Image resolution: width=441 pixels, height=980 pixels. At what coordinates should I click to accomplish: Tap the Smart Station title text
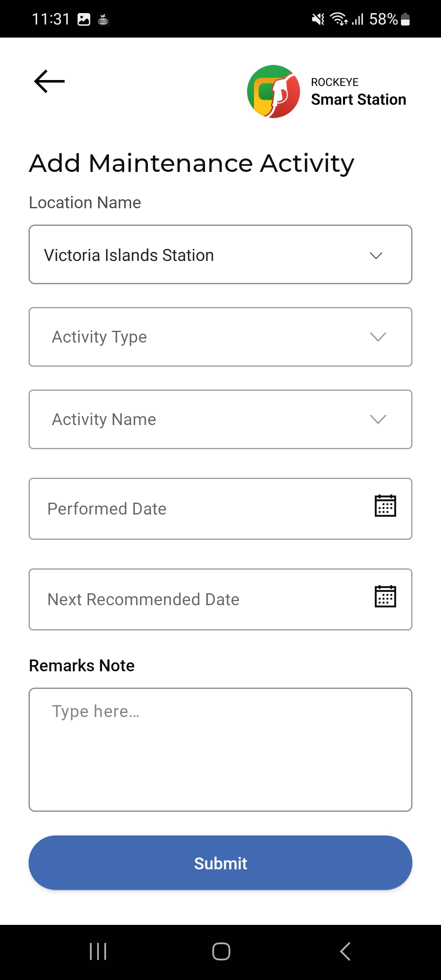(359, 100)
